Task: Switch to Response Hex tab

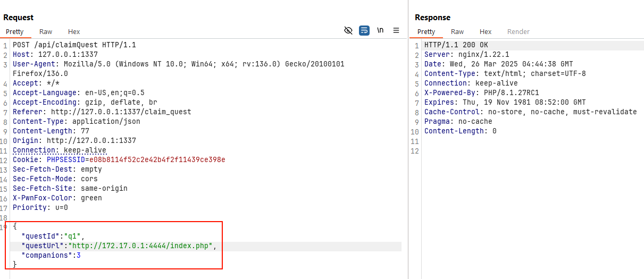Action: coord(486,32)
